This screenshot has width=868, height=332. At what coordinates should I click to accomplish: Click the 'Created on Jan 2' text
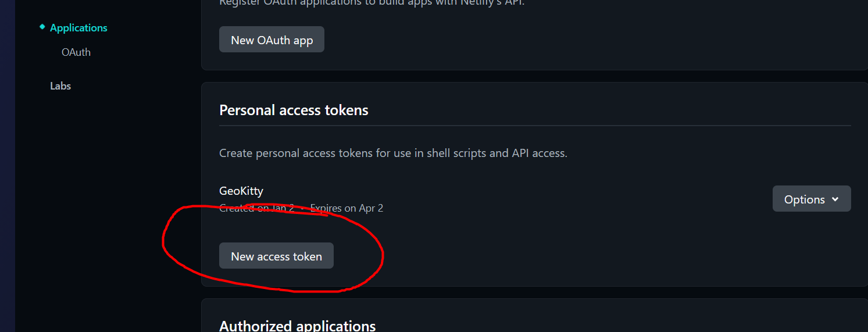(x=256, y=208)
